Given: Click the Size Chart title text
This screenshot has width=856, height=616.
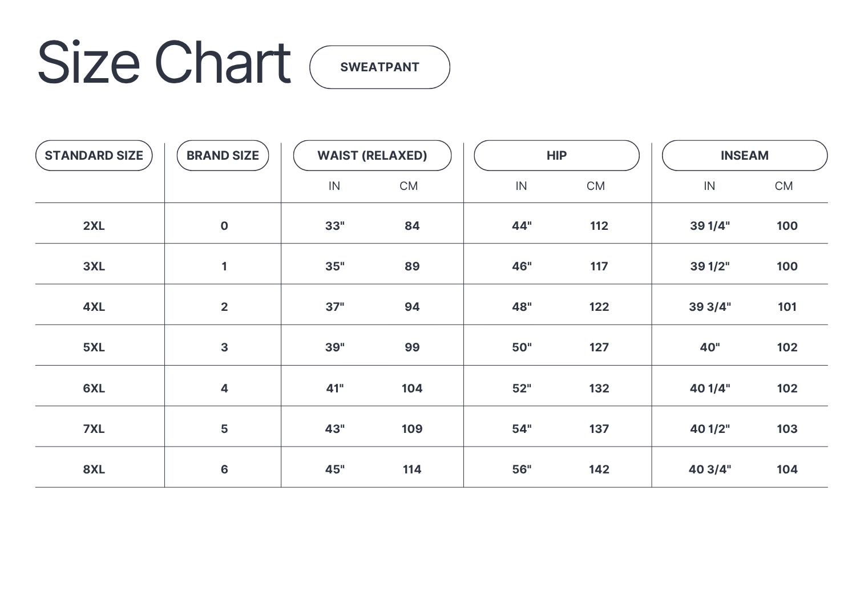Looking at the screenshot, I should point(164,63).
